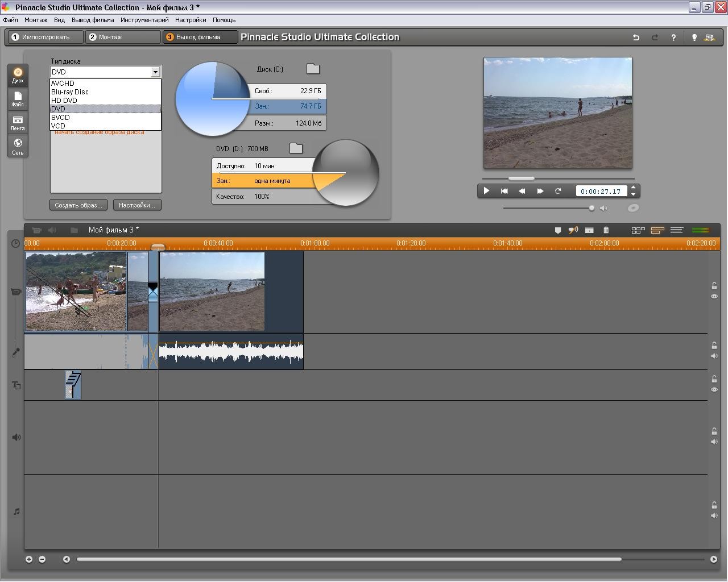Open the treasure chest premium content icon
Screen dimensions: 728x582
pos(709,38)
